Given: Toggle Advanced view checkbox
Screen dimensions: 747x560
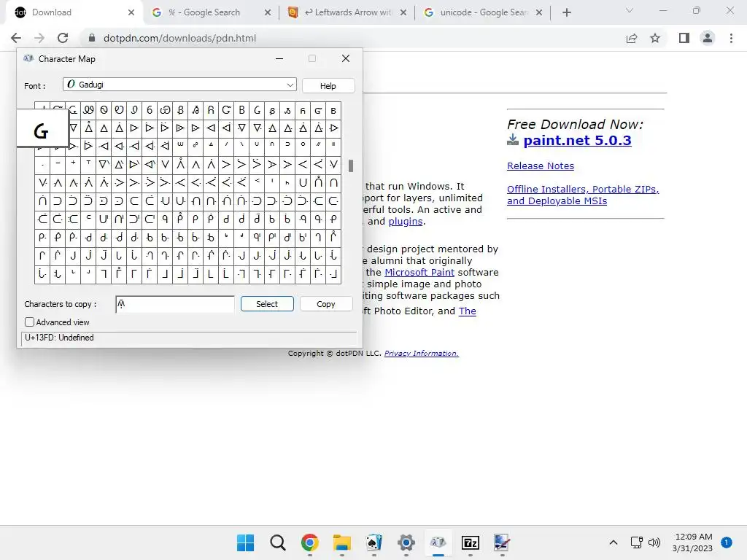Looking at the screenshot, I should coord(29,322).
